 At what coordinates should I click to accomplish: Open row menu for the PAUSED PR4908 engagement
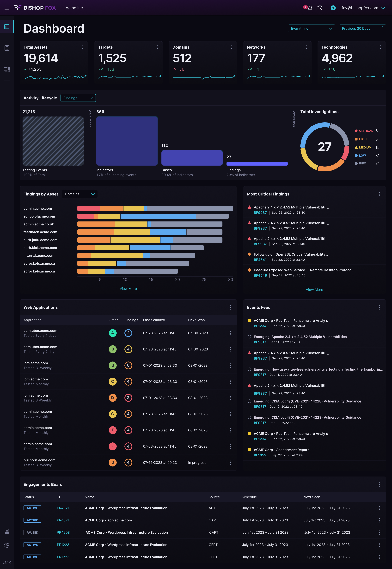point(379,532)
